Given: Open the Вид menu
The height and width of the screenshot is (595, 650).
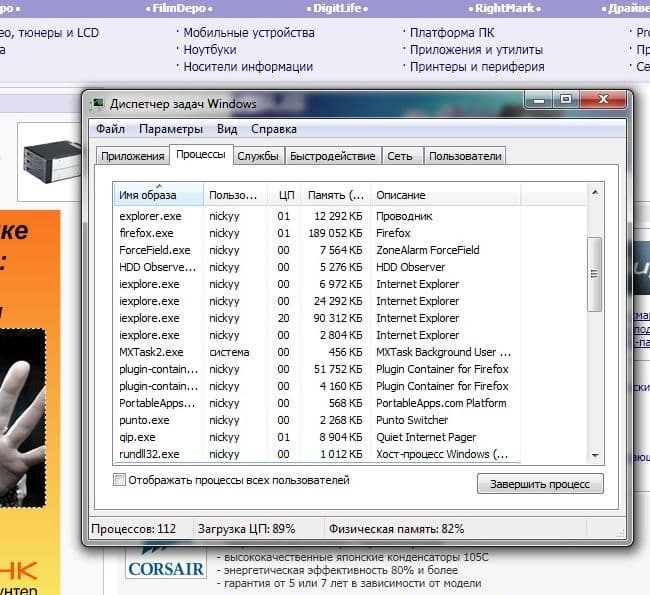Looking at the screenshot, I should pyautogui.click(x=227, y=129).
